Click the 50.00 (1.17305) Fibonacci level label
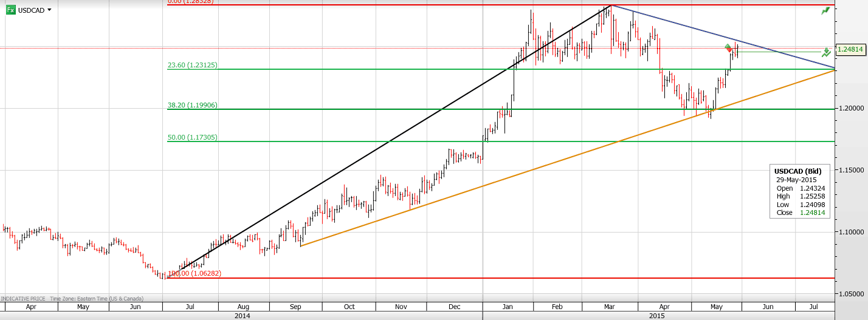 pyautogui.click(x=193, y=137)
